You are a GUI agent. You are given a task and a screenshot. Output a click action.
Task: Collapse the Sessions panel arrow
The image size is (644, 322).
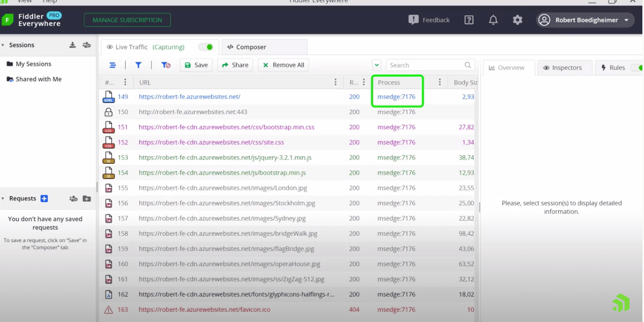(3, 45)
